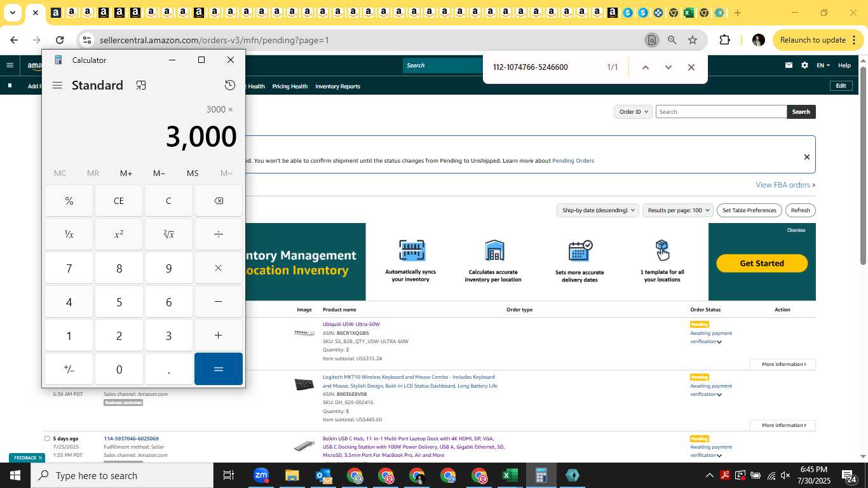Image resolution: width=868 pixels, height=488 pixels.
Task: Dismiss the inventory management promo banner
Action: coord(796,230)
